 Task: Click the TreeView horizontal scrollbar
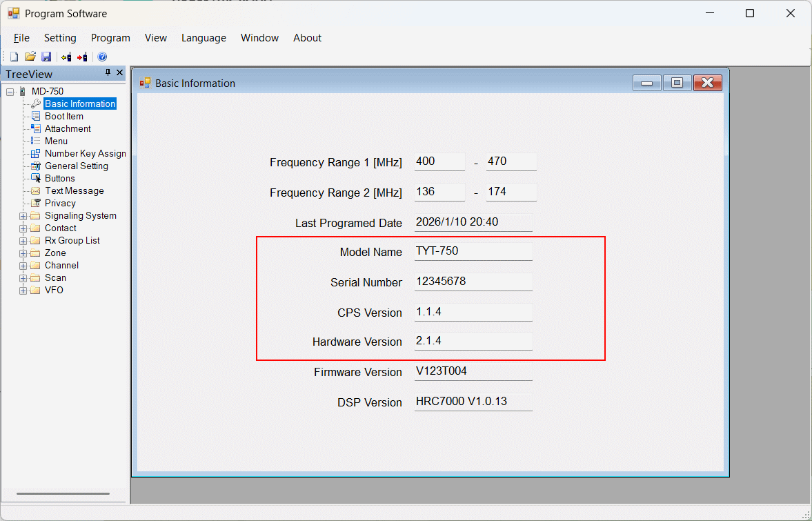63,493
